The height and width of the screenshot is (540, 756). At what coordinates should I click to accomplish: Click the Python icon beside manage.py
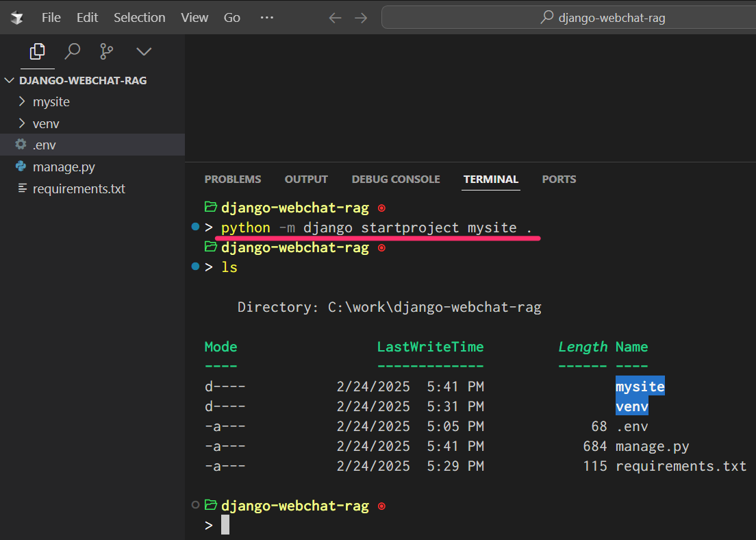tap(21, 167)
